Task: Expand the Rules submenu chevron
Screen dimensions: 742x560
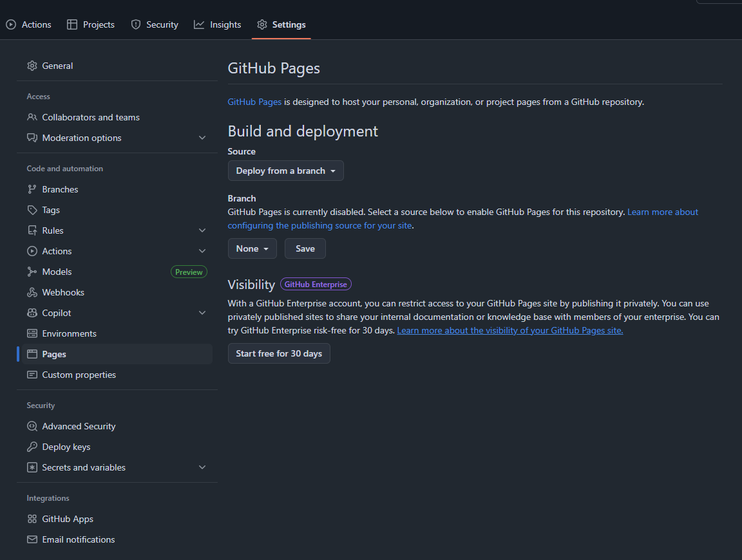Action: [x=202, y=230]
